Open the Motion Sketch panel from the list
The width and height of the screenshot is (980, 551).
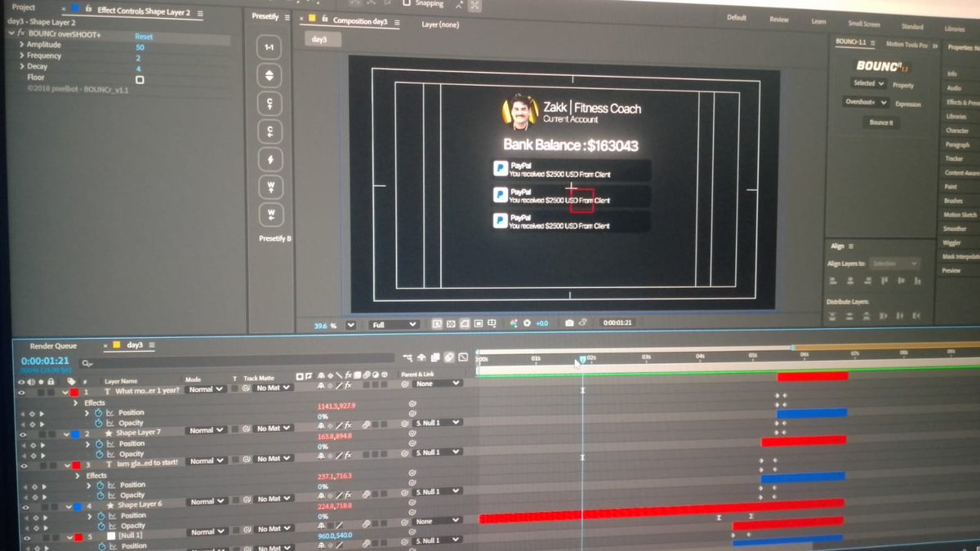960,215
